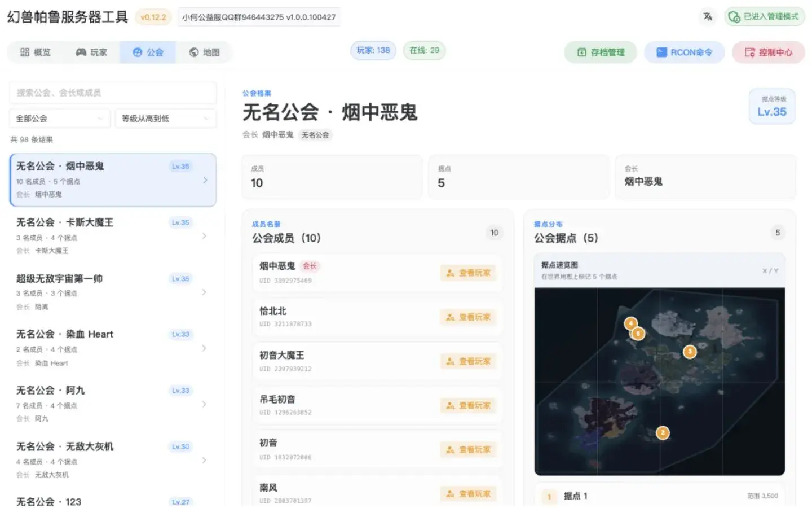
Task: Open the 地图 map tab
Action: coord(204,52)
